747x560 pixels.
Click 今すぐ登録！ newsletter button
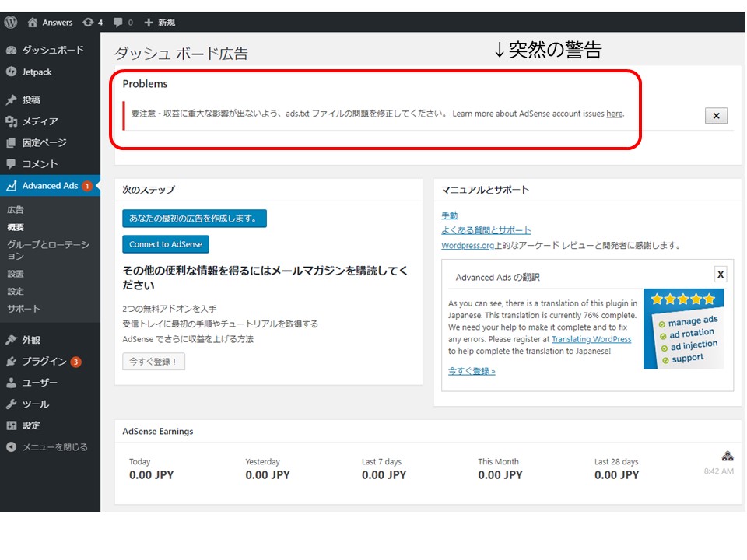pos(153,362)
